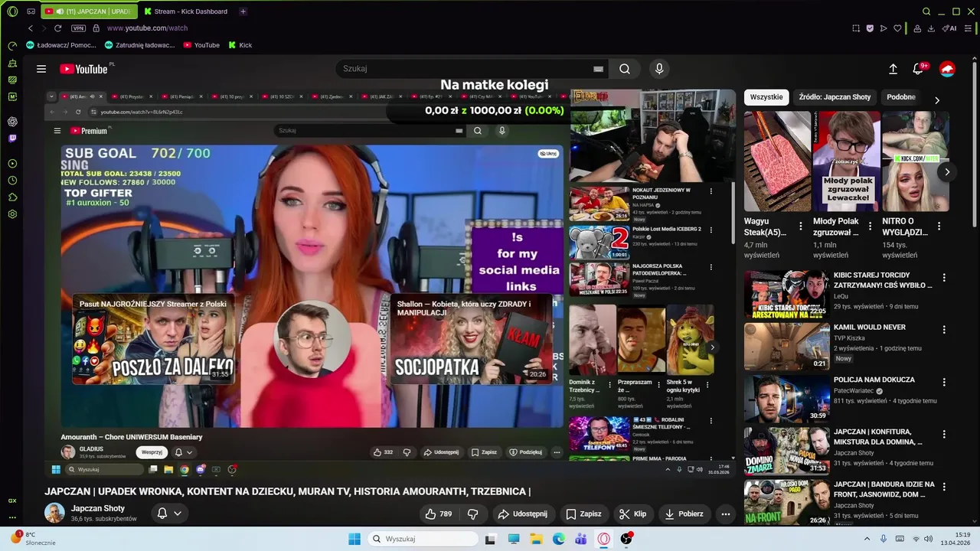
Task: Toggle the ad blocker shield icon
Action: pos(870,28)
